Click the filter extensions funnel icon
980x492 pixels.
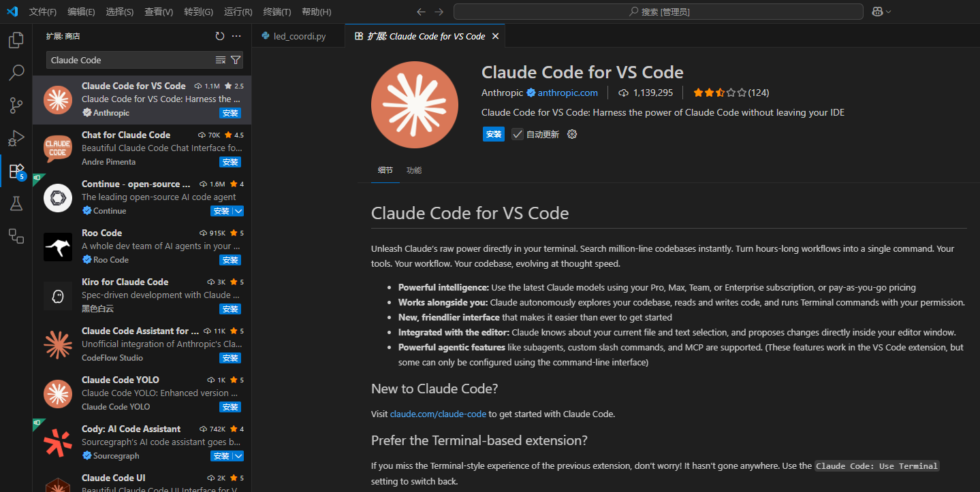[x=236, y=60]
